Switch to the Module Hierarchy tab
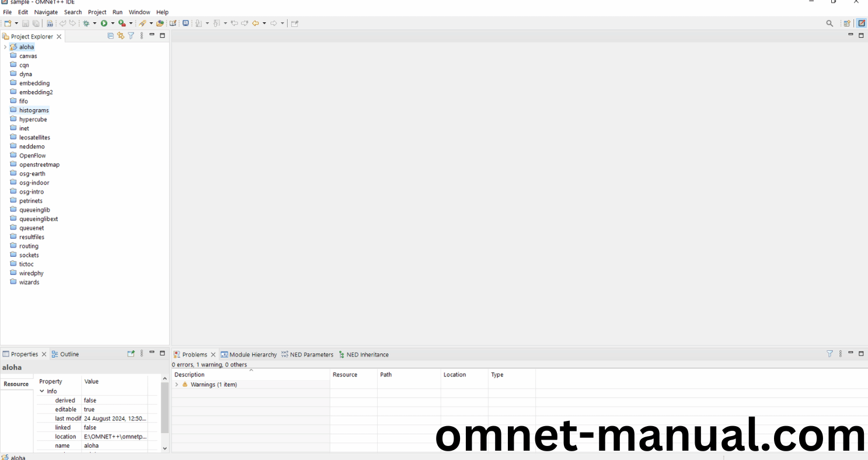The image size is (868, 460). 249,354
